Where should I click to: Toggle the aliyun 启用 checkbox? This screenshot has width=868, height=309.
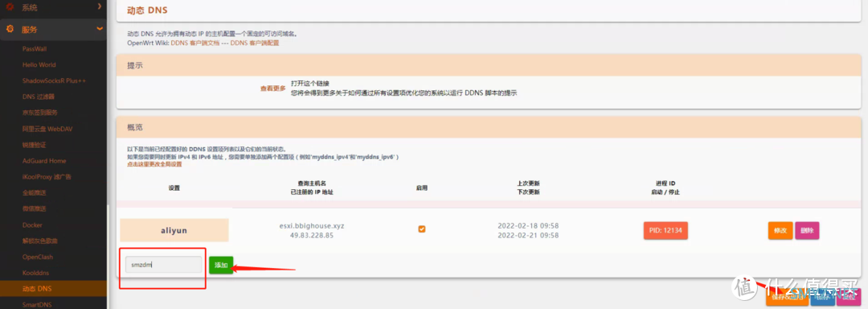422,229
